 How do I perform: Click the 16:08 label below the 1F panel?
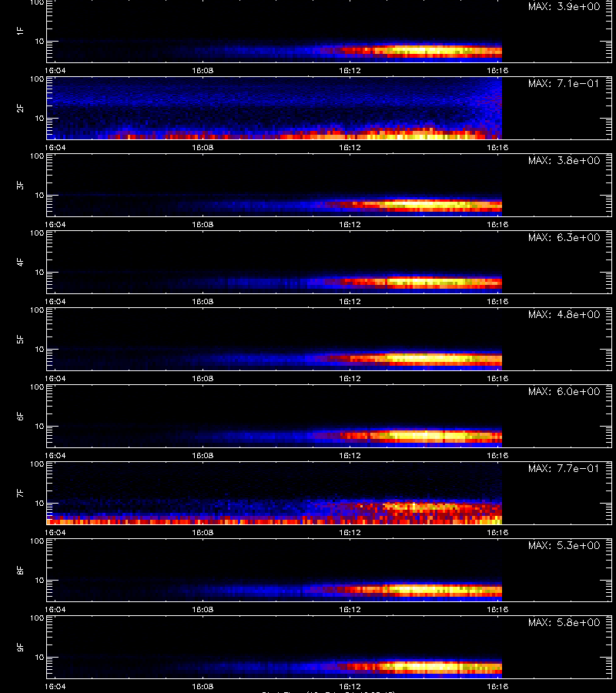point(203,71)
